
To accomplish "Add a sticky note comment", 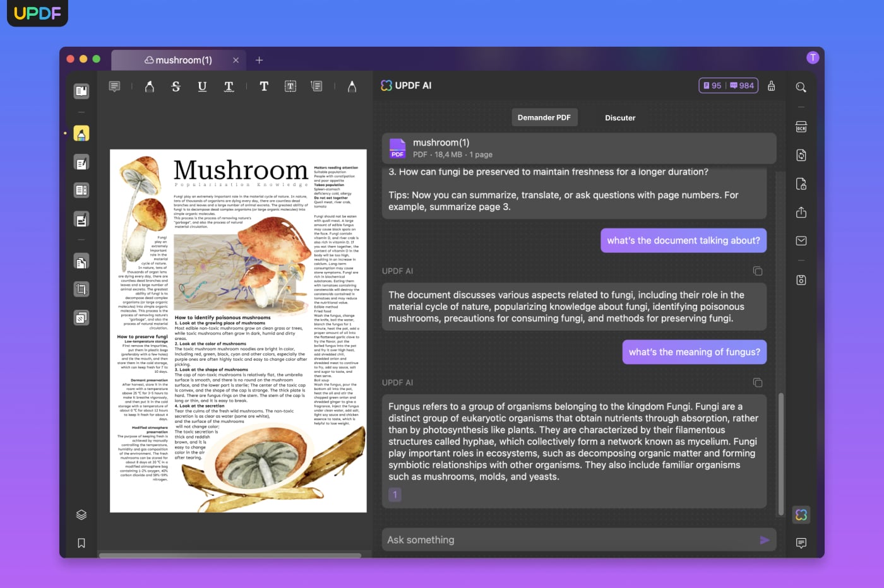I will coord(114,86).
